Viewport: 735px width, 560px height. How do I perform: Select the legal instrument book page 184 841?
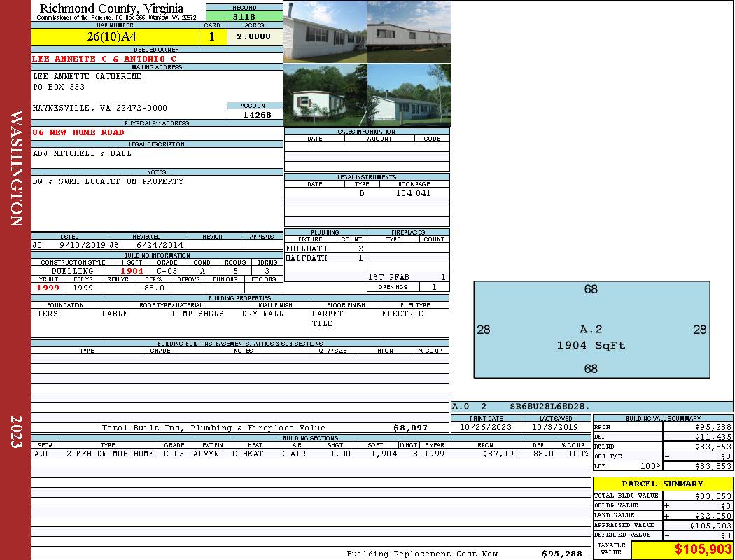(x=413, y=193)
